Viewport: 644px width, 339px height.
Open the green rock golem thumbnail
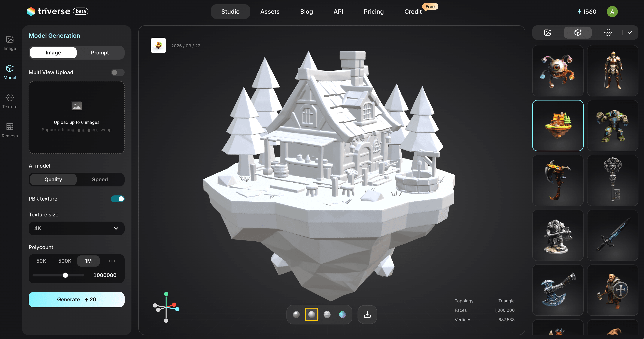click(x=613, y=125)
